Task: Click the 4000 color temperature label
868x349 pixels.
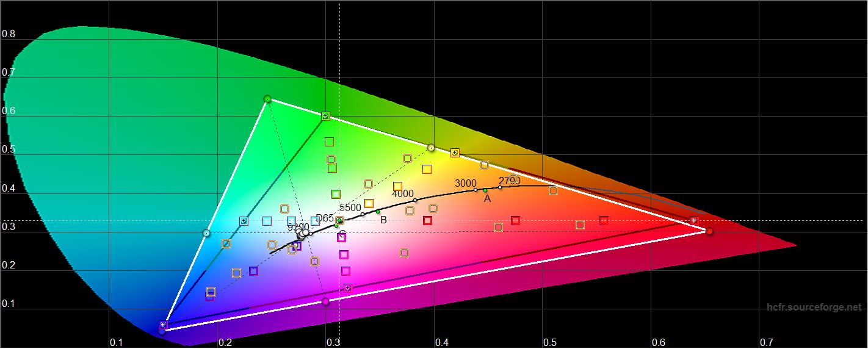Action: (x=403, y=194)
